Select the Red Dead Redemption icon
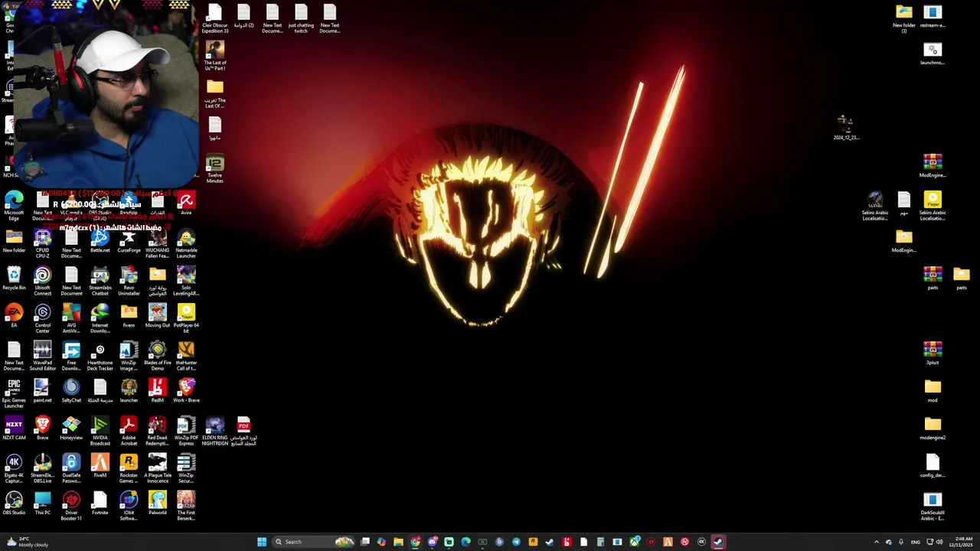980x551 pixels. coord(157,432)
